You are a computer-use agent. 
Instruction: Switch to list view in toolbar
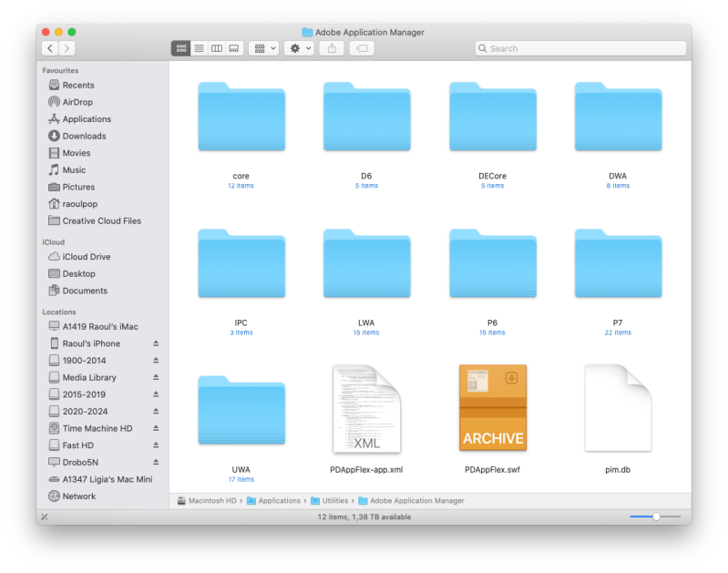199,48
